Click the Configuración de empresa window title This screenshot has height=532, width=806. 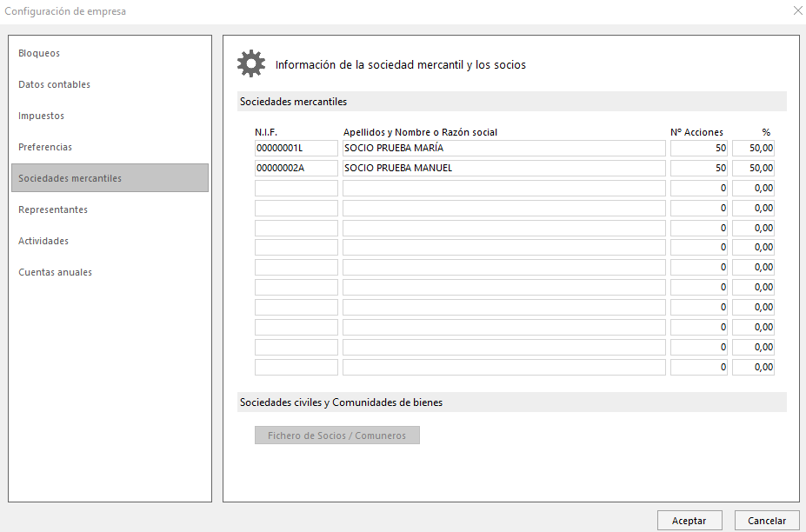(65, 10)
